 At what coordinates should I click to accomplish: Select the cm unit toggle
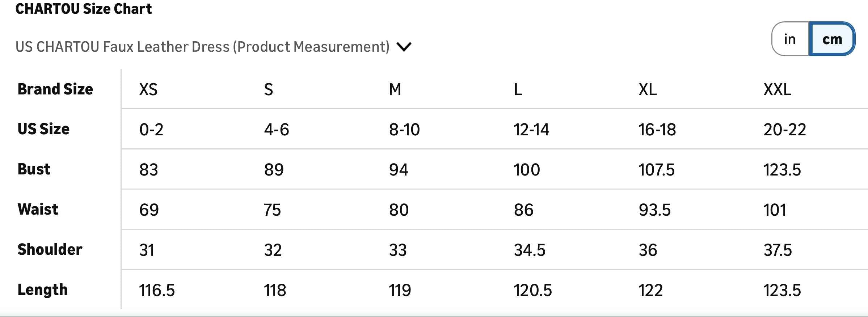point(832,39)
